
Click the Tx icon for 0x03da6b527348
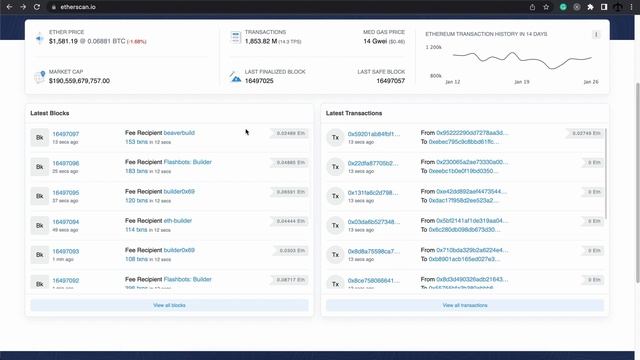336,226
